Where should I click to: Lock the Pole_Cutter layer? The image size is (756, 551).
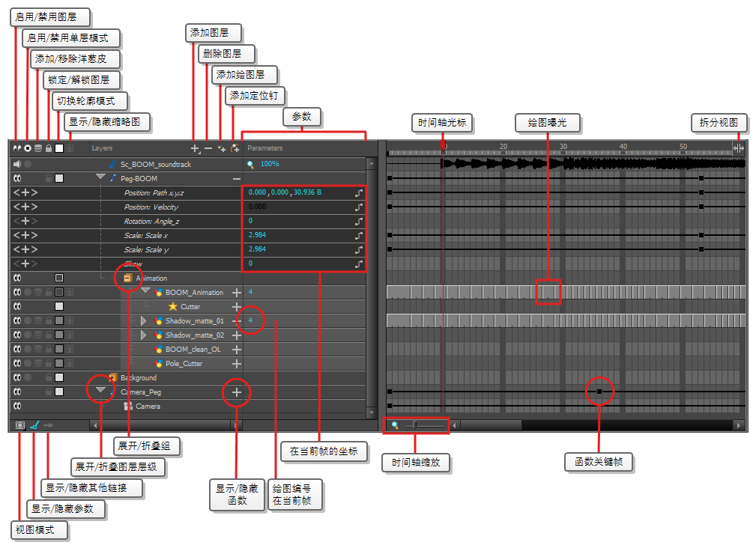49,364
